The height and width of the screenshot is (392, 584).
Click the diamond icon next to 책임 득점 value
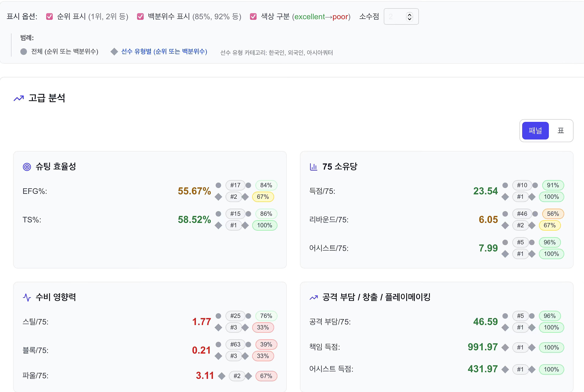(x=505, y=347)
